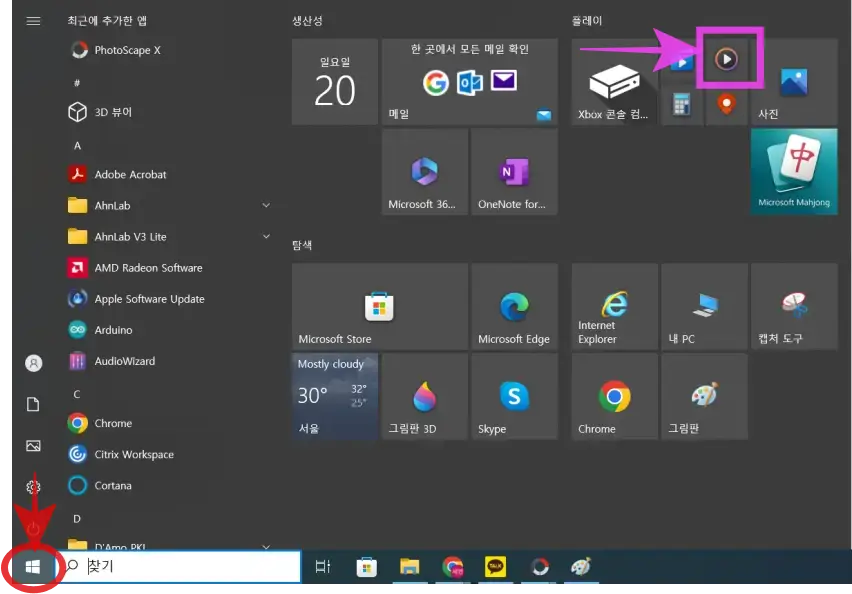
Task: Open the 메일 tile
Action: (x=469, y=82)
